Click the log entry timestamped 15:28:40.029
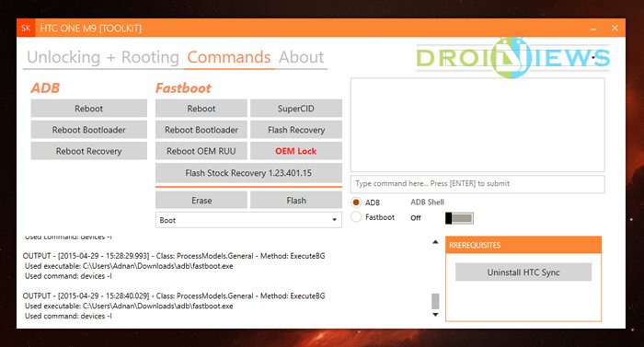The image size is (644, 347). [174, 295]
